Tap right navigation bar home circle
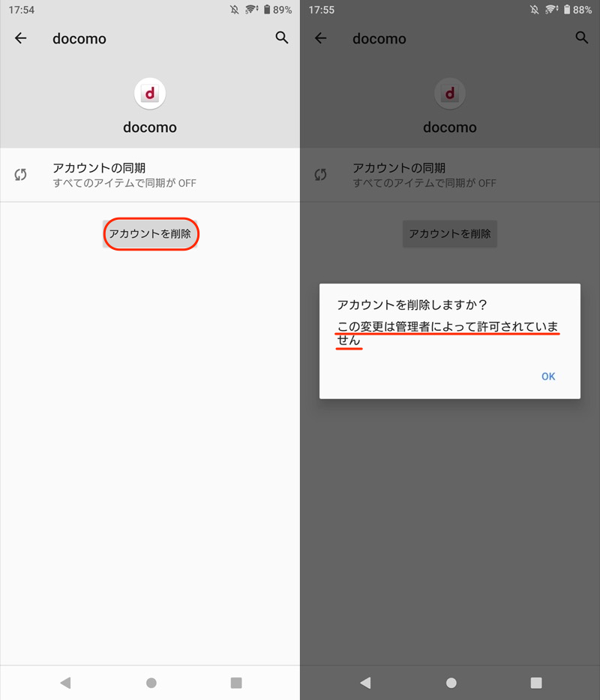The image size is (600, 700). coord(451,683)
